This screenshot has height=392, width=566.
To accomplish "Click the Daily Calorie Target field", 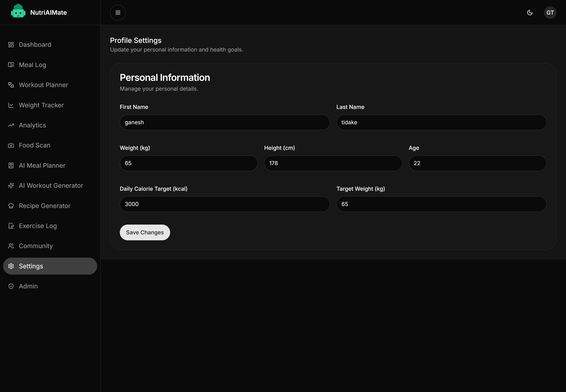I will (x=225, y=204).
